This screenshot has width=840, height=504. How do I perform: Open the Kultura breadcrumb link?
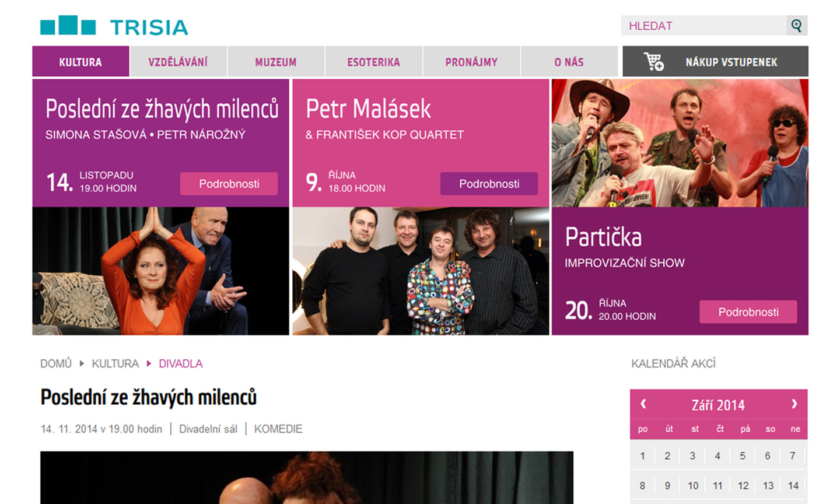116,363
